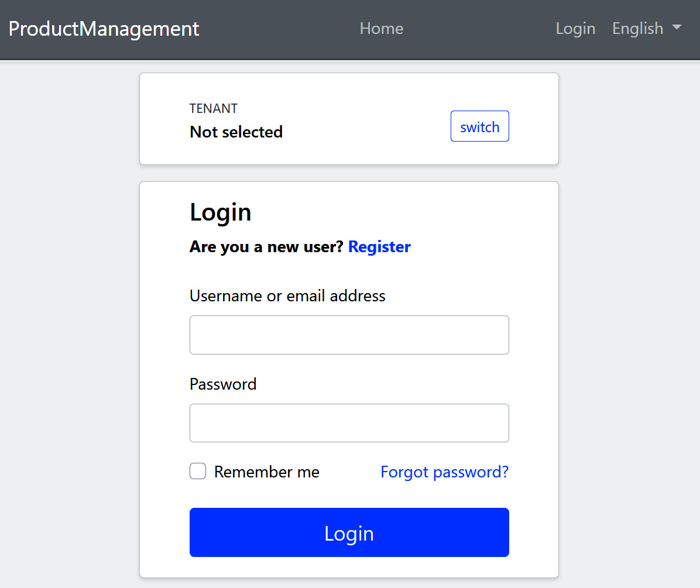This screenshot has width=700, height=588.
Task: Click the Remember me label text
Action: (266, 472)
